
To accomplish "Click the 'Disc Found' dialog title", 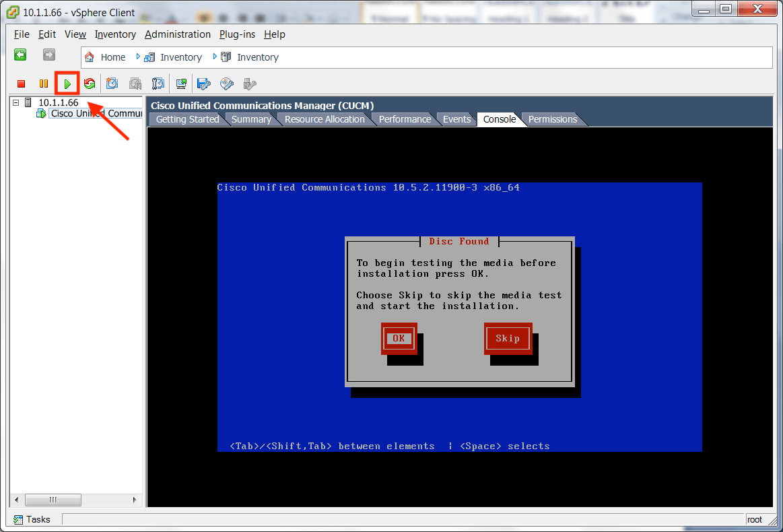I will pyautogui.click(x=459, y=241).
